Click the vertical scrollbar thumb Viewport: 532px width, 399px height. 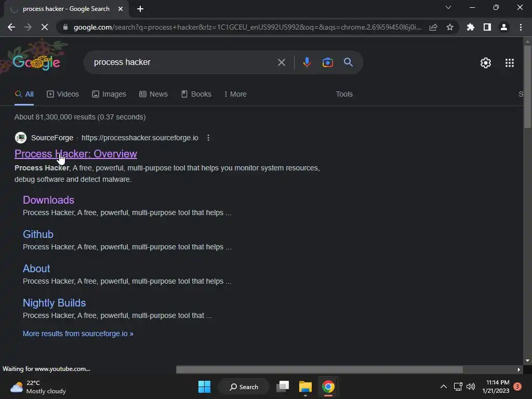point(527,87)
